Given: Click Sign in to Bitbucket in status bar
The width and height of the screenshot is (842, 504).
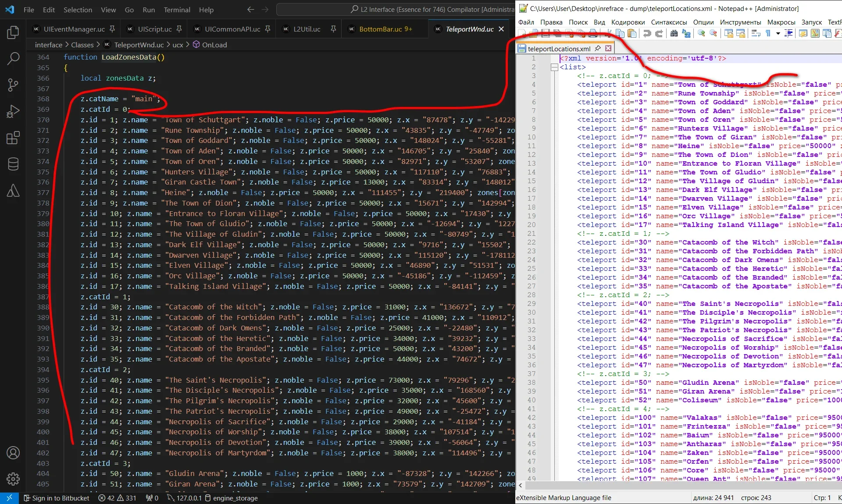Looking at the screenshot, I should (x=56, y=498).
